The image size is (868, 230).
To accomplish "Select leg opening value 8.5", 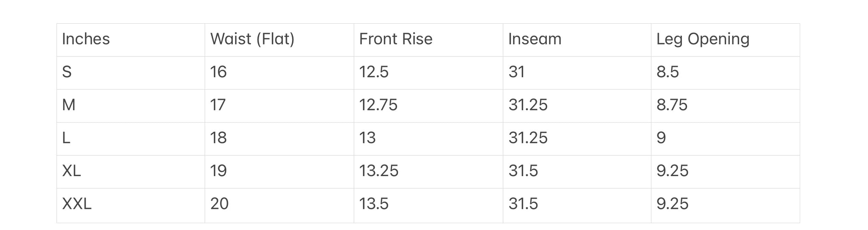I will click(668, 72).
